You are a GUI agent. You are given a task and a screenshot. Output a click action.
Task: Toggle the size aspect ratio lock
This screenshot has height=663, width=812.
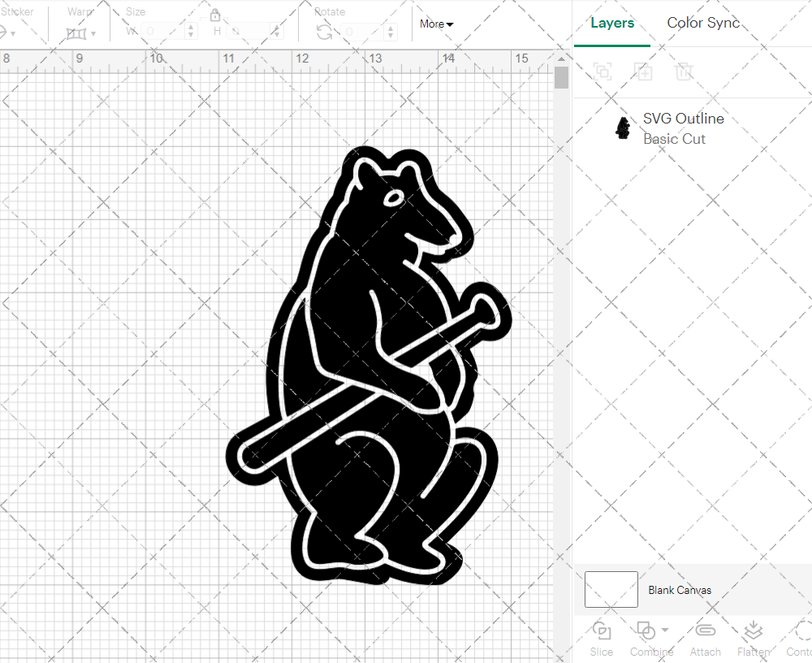point(215,15)
